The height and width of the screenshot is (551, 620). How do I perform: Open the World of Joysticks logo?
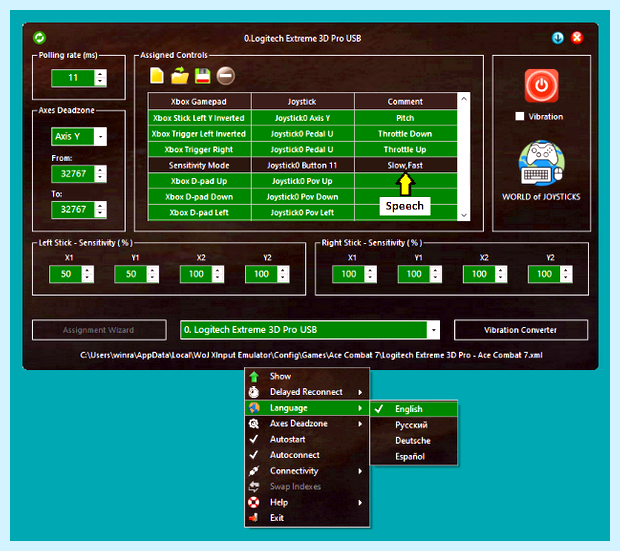[x=541, y=163]
